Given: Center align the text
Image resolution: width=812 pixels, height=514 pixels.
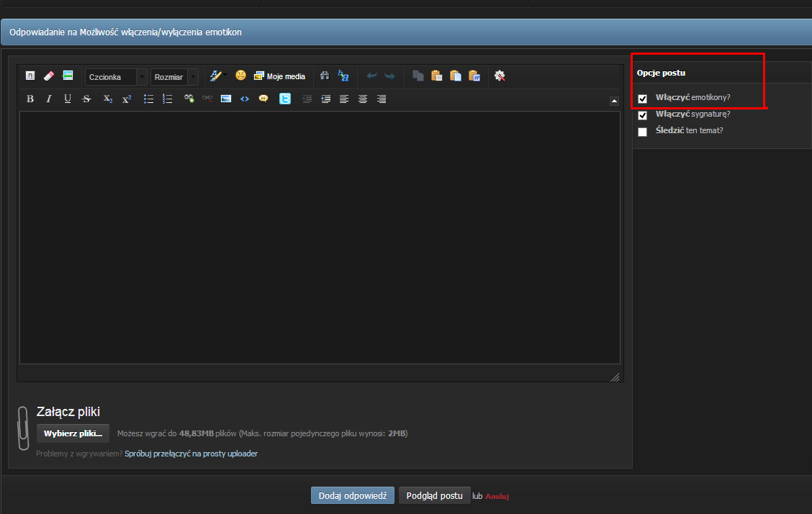Looking at the screenshot, I should (363, 99).
